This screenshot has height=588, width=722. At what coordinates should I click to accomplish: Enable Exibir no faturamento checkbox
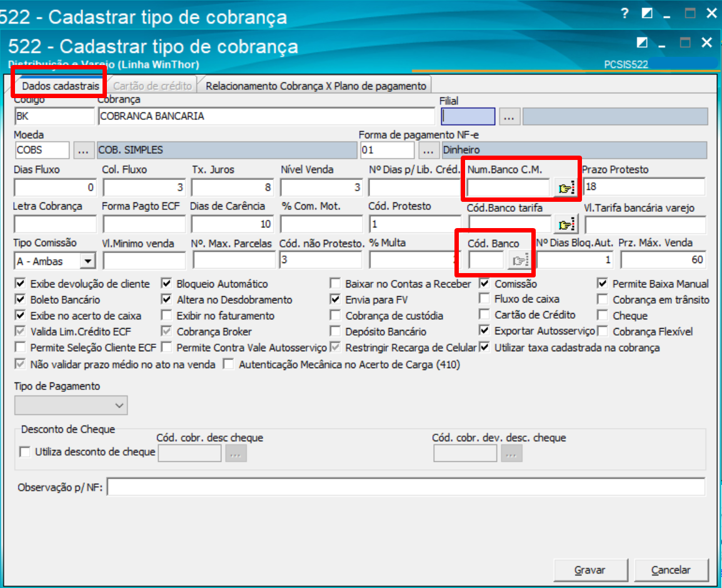coord(167,315)
